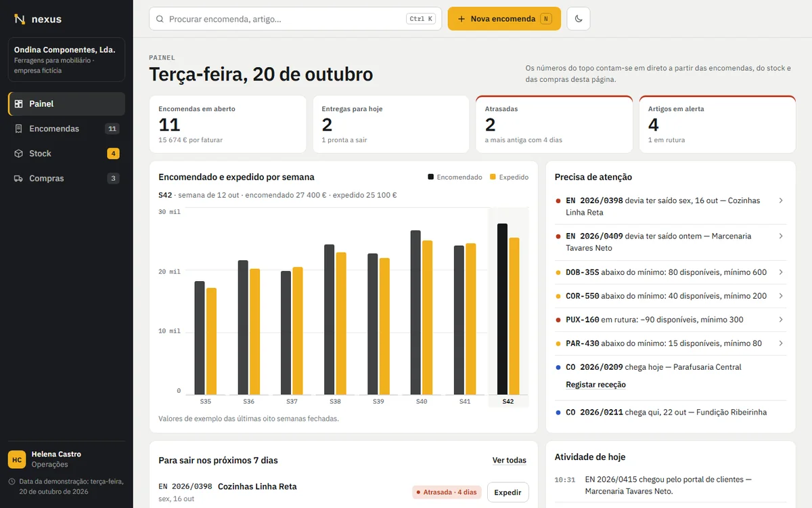Click the clock icon beside demo date
Screen dimensions: 812x508
pyautogui.click(x=12, y=482)
